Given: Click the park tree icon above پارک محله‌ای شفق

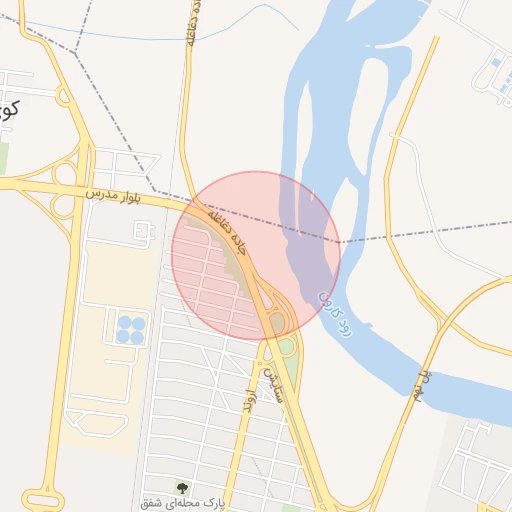Looking at the screenshot, I should 182,489.
